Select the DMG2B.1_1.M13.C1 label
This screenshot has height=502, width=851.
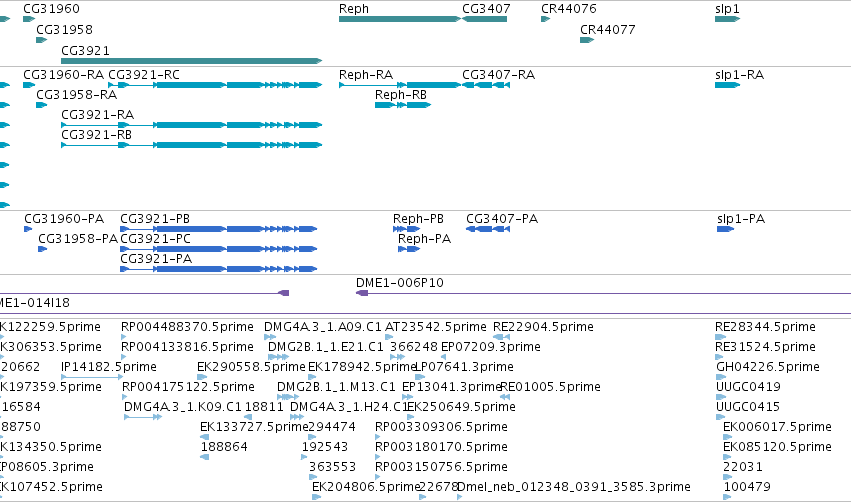pyautogui.click(x=336, y=387)
